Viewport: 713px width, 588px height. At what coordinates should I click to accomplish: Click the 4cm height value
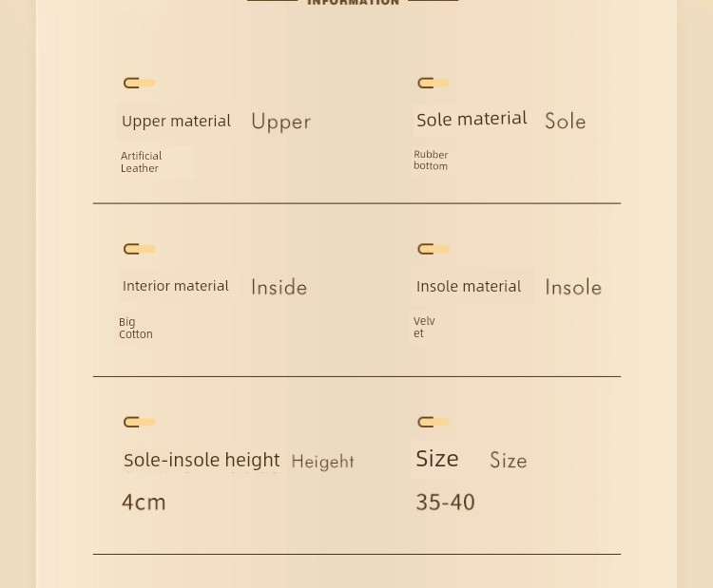tap(144, 503)
